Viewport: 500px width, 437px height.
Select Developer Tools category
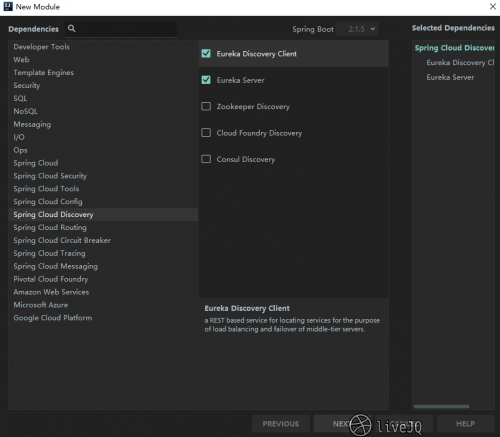click(103, 47)
